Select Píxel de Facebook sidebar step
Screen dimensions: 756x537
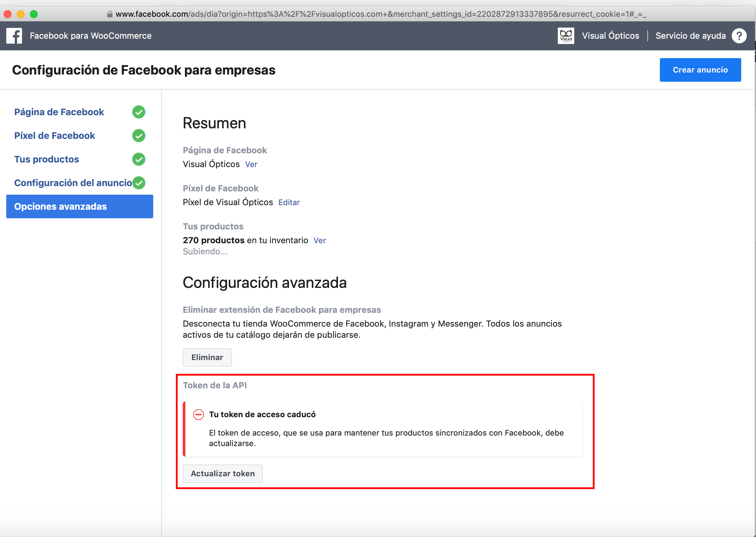click(54, 136)
